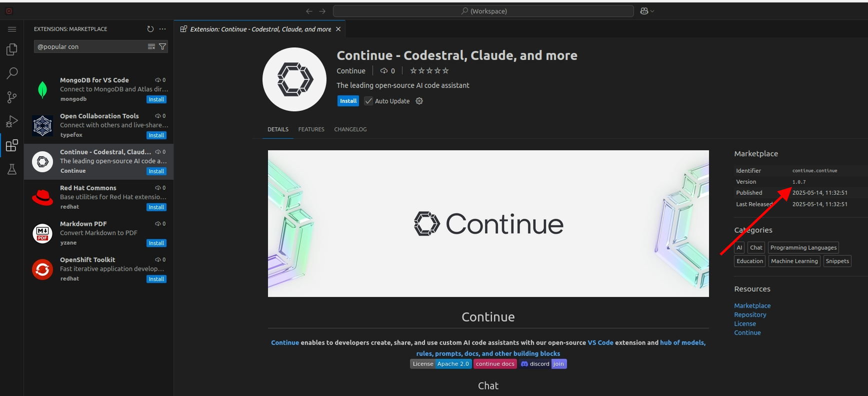
Task: Open the Repository resource link
Action: tap(750, 315)
